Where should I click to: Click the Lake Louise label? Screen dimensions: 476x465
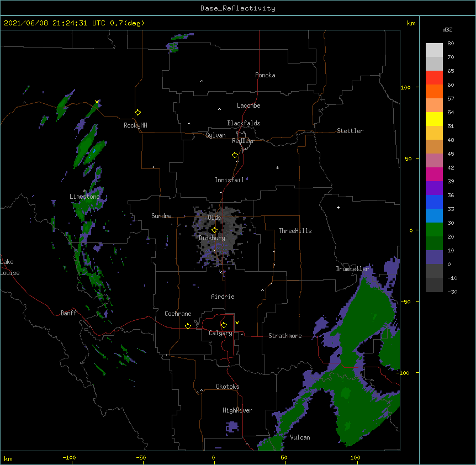(10, 267)
